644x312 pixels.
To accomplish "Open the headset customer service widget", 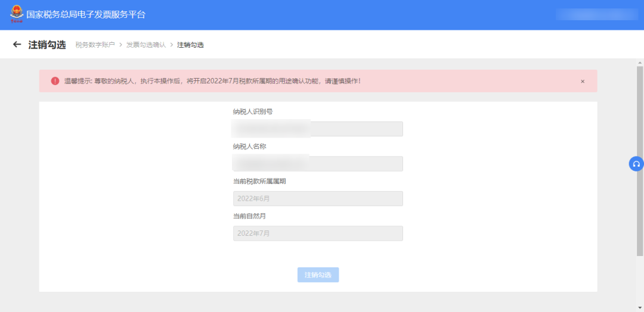I will point(636,164).
